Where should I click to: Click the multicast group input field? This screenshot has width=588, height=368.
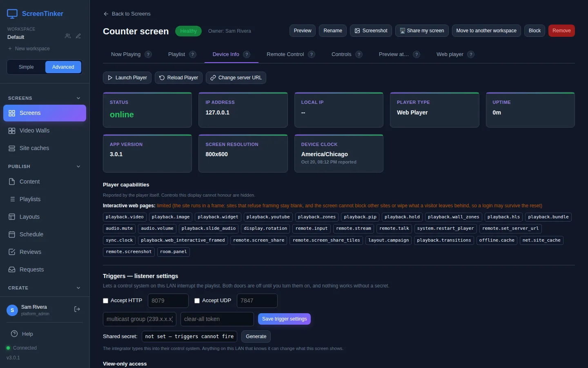[x=140, y=319]
